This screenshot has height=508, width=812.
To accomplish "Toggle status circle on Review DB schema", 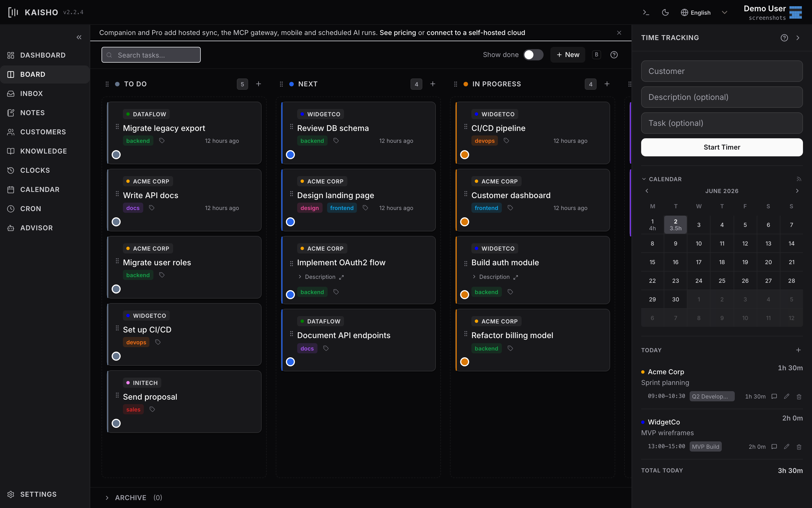I will (x=290, y=155).
